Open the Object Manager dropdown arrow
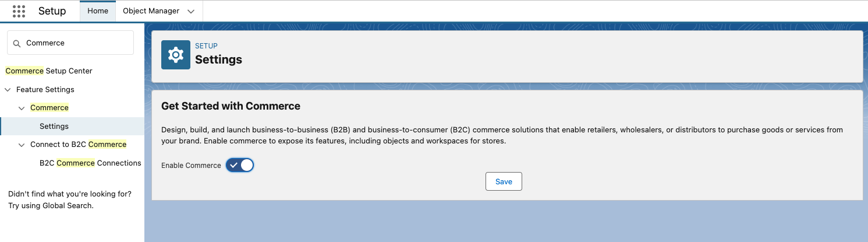Viewport: 868px width, 242px height. (191, 11)
